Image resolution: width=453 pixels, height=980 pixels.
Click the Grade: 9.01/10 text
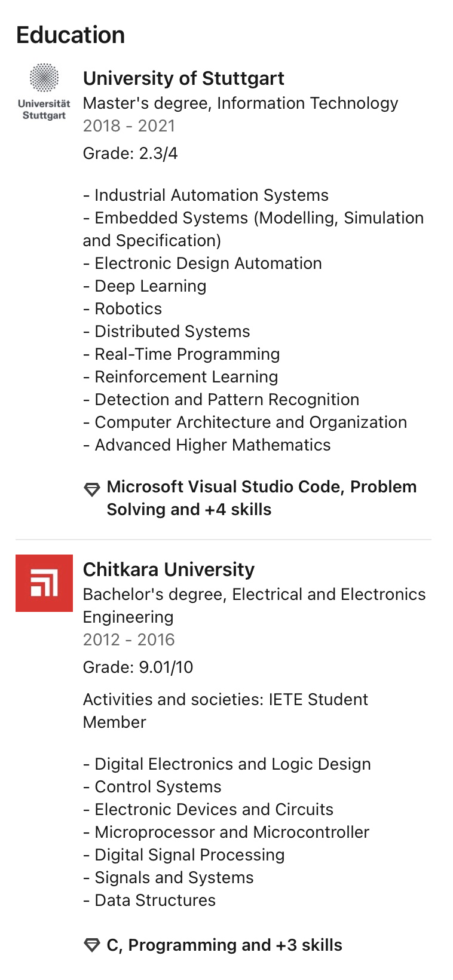(x=138, y=667)
